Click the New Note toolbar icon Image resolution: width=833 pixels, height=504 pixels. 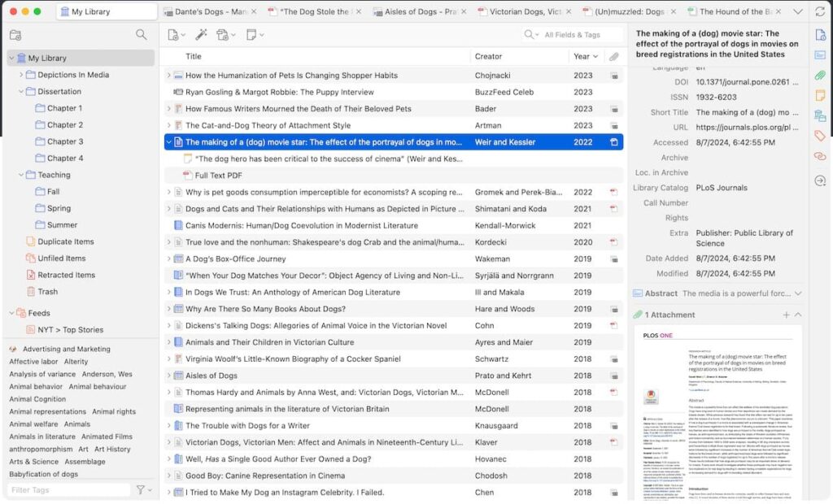click(x=252, y=35)
